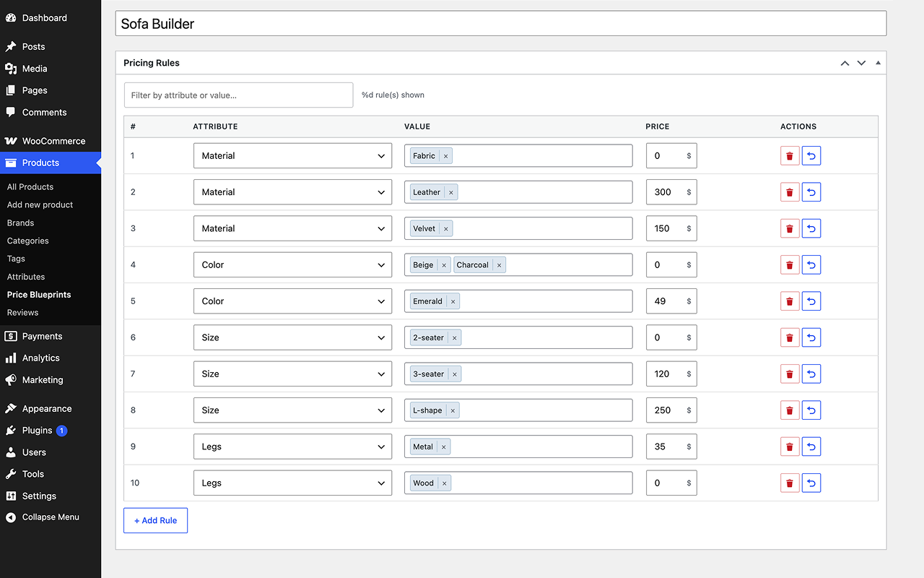This screenshot has height=578, width=924.
Task: Delete the 3-seater size rule
Action: click(x=790, y=374)
